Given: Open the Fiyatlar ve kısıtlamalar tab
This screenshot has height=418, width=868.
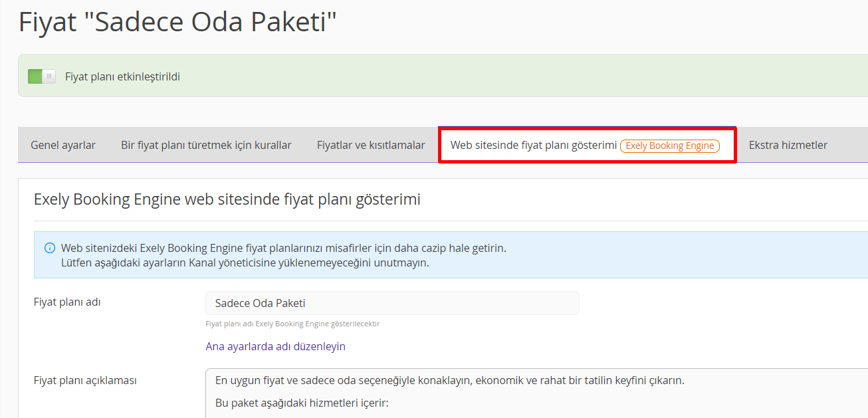Looking at the screenshot, I should point(371,145).
